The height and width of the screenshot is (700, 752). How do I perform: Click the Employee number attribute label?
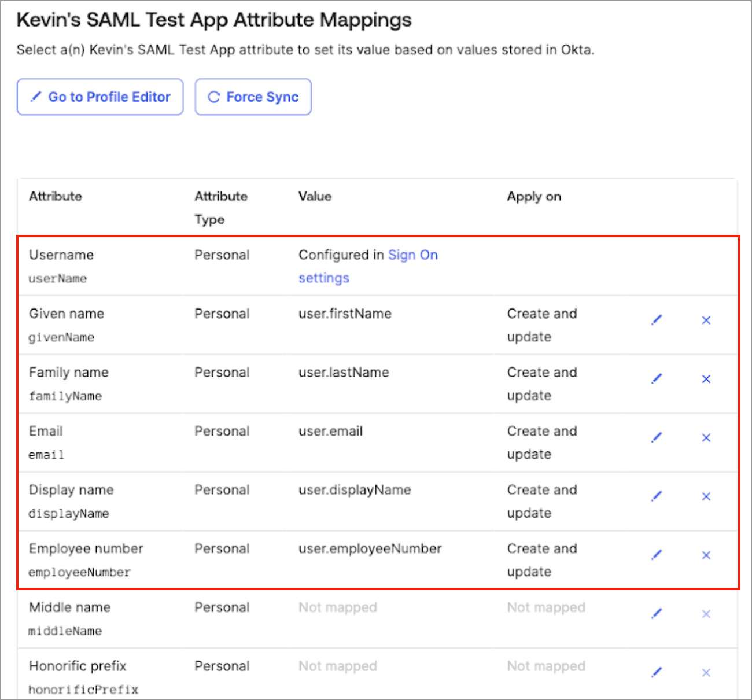86,548
